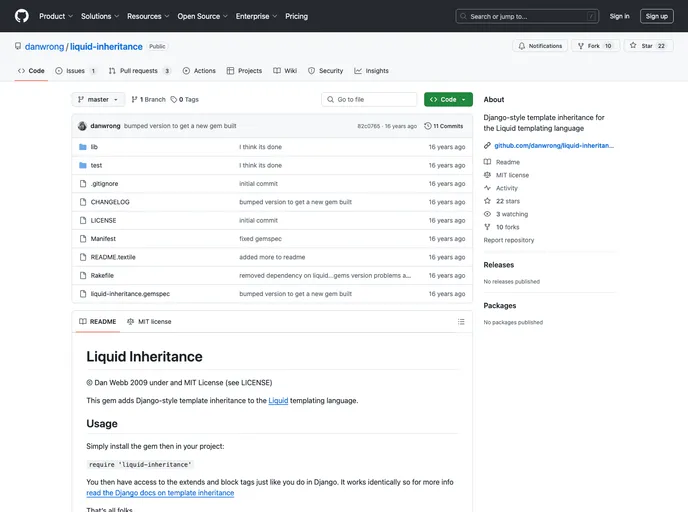Image resolution: width=688 pixels, height=512 pixels.
Task: Open .gitignore file
Action: coord(104,184)
